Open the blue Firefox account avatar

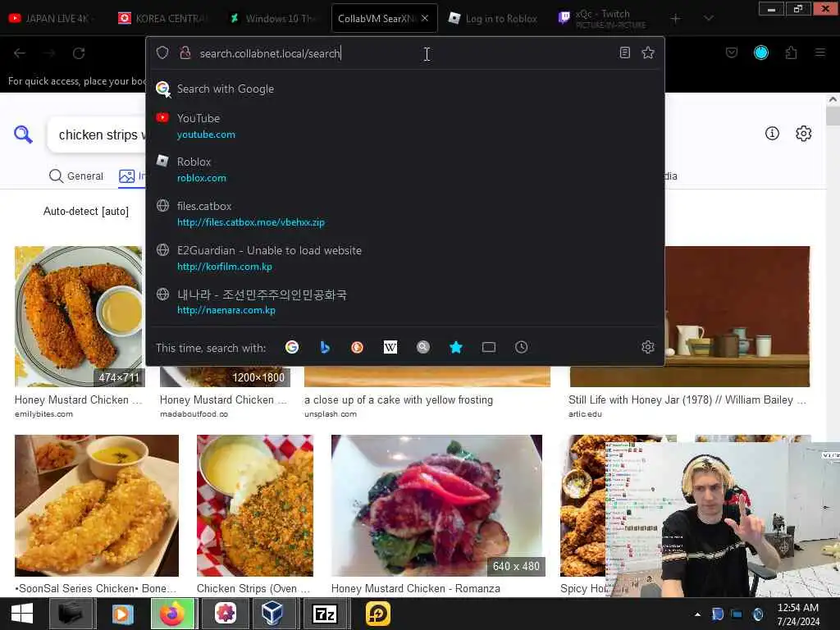761,52
